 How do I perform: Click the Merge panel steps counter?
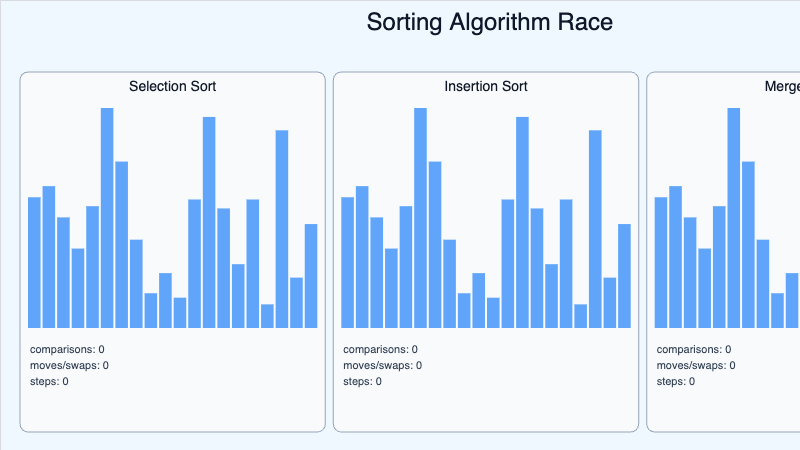tap(675, 382)
